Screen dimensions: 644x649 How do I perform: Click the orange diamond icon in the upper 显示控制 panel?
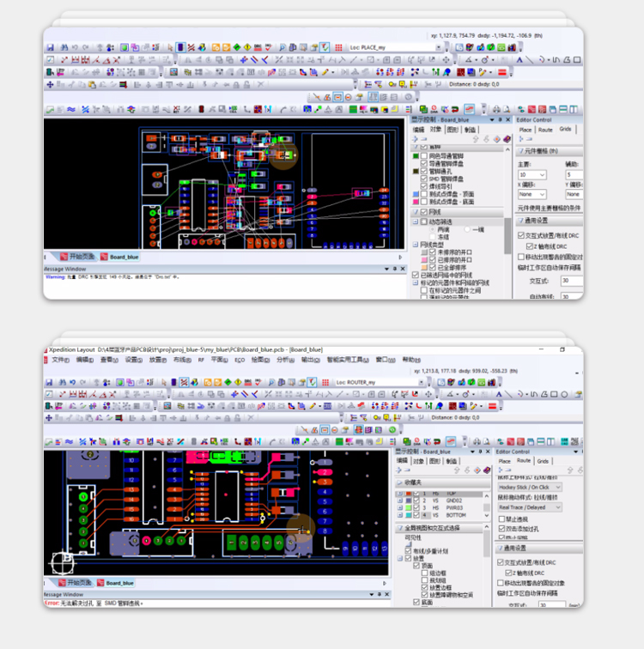pos(496,139)
